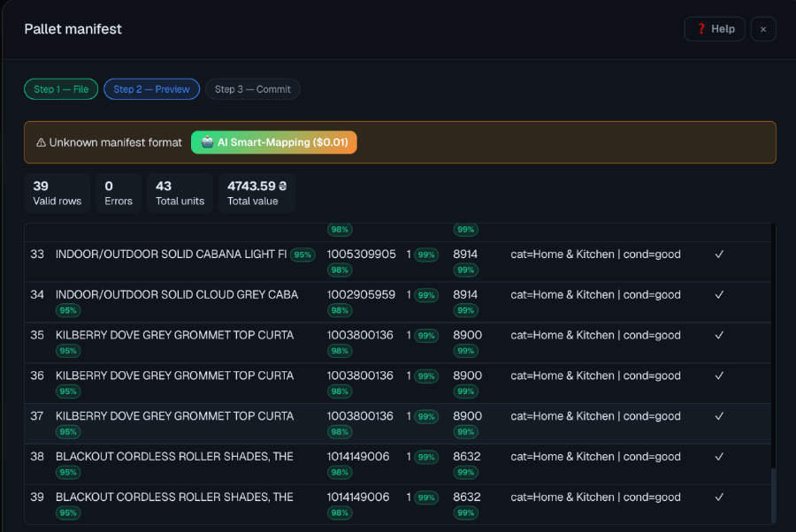Select Step 2 — Preview tab
The width and height of the screenshot is (796, 532).
click(151, 89)
